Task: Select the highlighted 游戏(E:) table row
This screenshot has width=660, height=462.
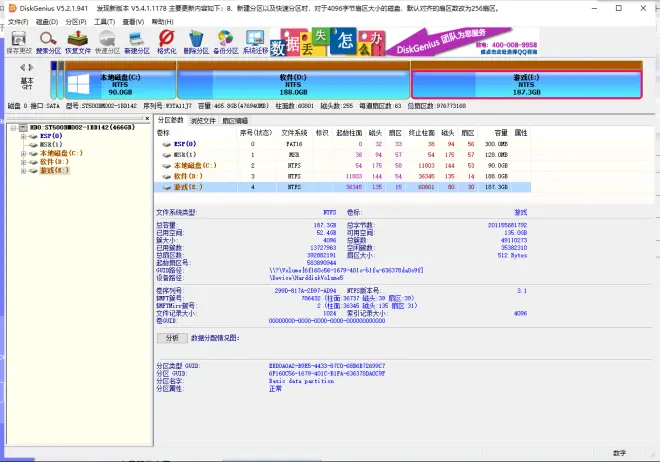Action: click(x=343, y=187)
